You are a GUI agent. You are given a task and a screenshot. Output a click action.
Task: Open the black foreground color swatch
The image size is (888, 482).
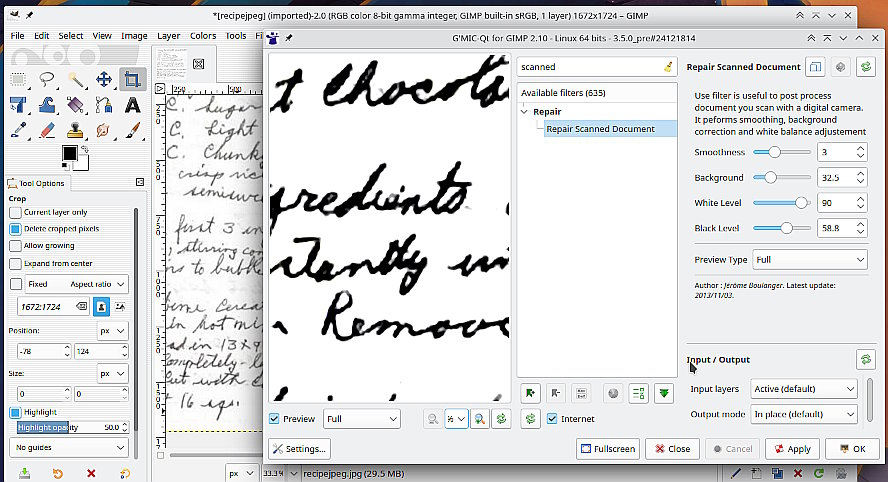69,153
